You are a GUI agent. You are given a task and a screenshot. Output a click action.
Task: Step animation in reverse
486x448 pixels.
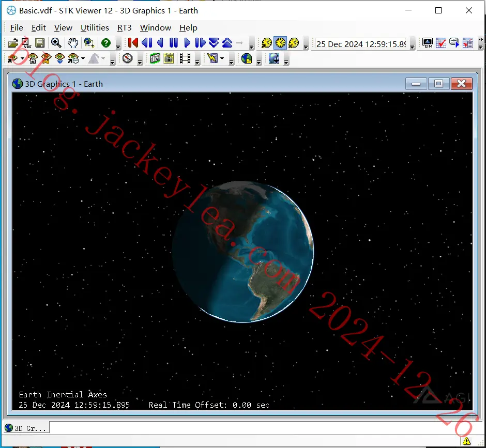(147, 43)
